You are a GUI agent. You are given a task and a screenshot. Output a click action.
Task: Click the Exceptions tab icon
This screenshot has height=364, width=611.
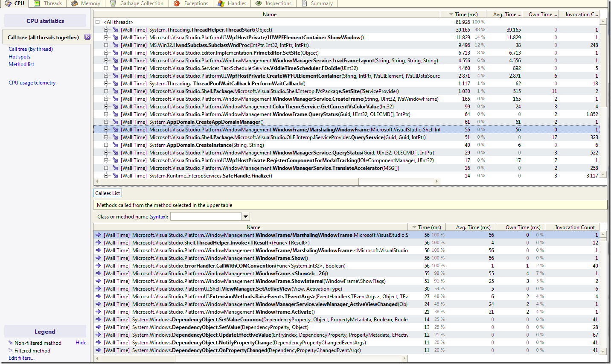tap(177, 3)
